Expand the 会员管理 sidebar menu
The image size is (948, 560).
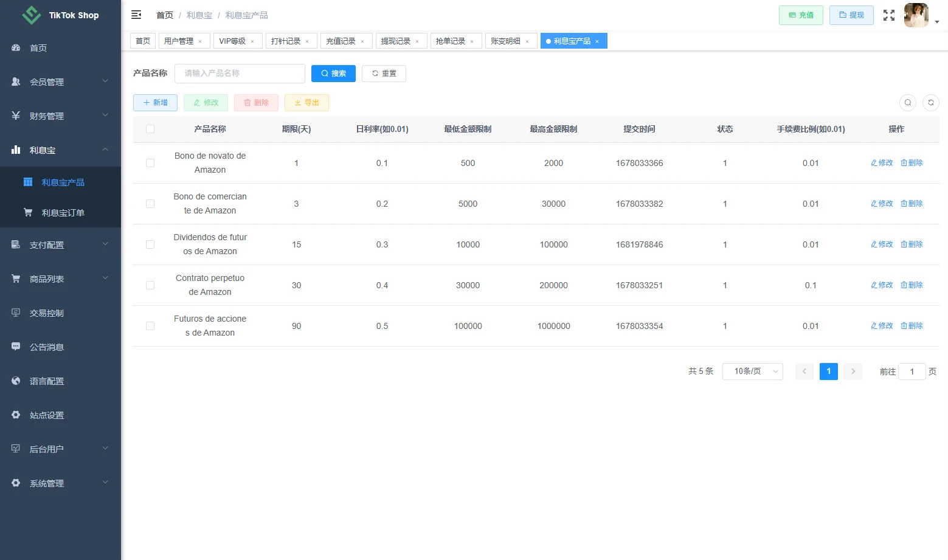click(60, 82)
